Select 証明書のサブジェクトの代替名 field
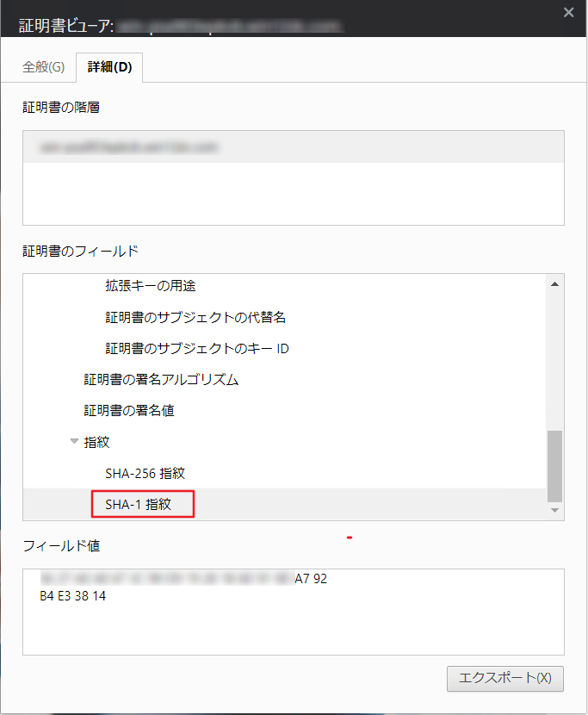The width and height of the screenshot is (588, 715). click(195, 317)
